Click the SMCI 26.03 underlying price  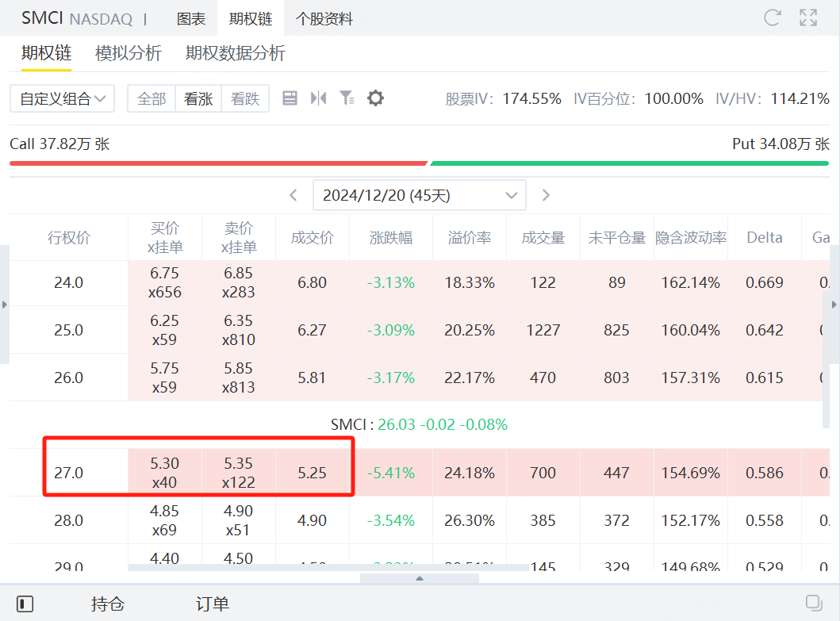[x=419, y=424]
